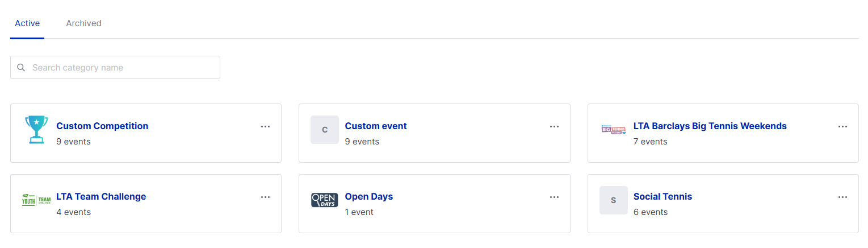
Task: Click the search magnifier icon
Action: click(21, 68)
